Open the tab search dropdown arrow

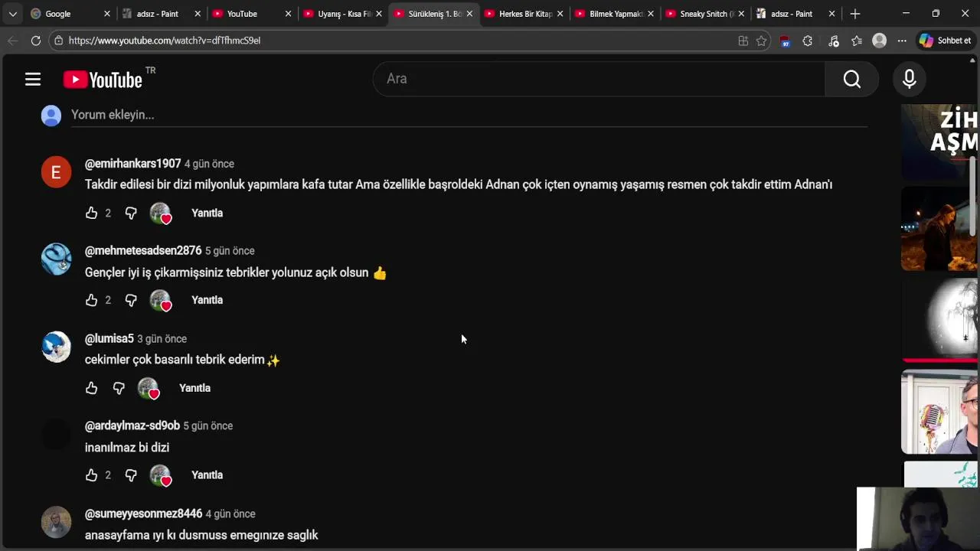pyautogui.click(x=12, y=14)
